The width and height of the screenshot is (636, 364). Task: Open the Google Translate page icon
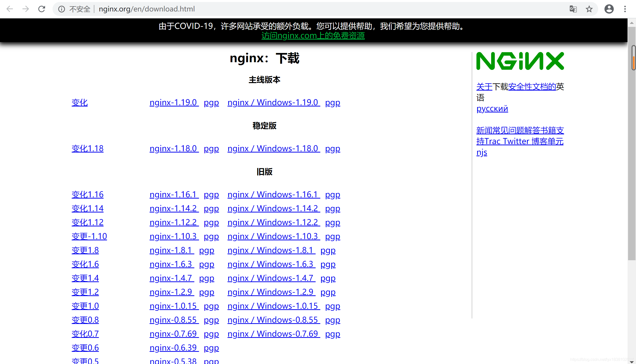point(573,9)
